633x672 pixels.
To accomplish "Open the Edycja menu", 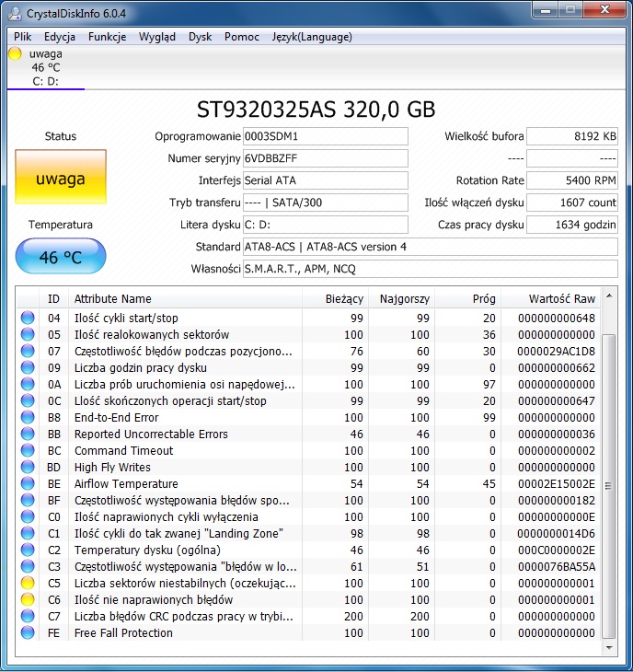I will [60, 37].
